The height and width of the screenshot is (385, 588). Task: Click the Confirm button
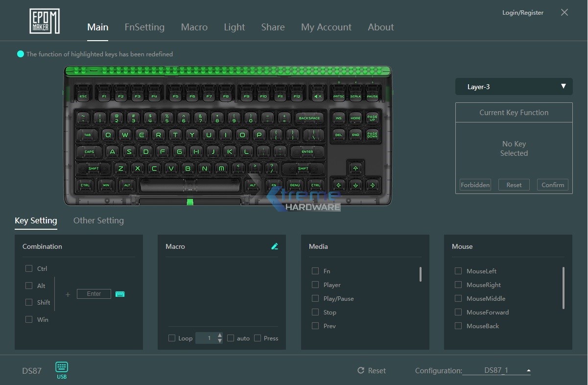coord(552,185)
